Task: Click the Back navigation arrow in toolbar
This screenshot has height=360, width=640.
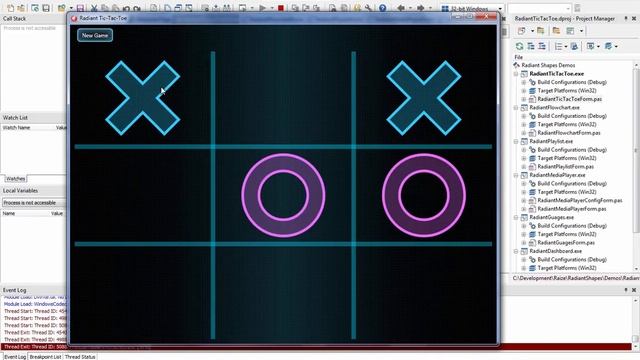Action: tap(401, 8)
